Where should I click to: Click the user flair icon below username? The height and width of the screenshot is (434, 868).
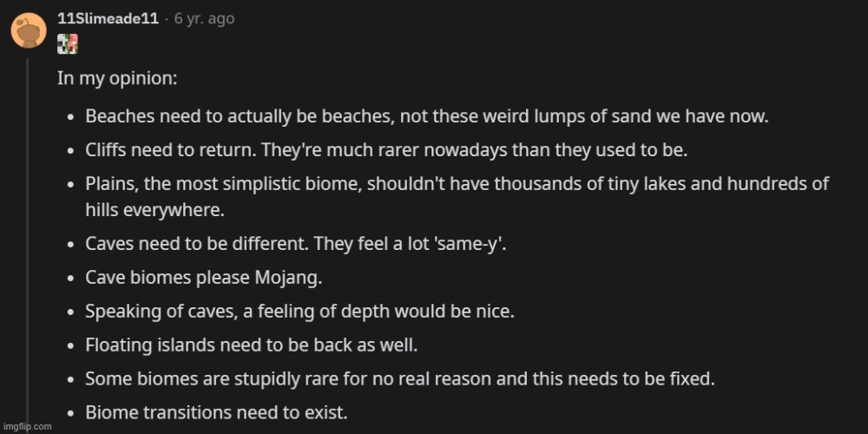(x=68, y=44)
